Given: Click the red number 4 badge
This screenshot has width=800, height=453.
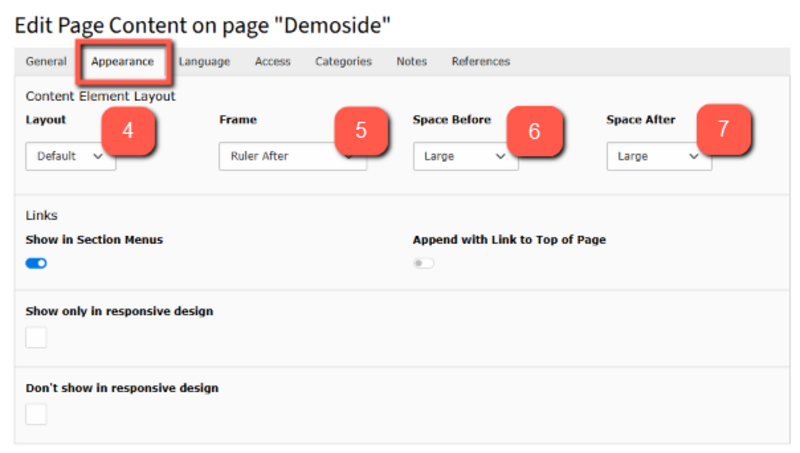Looking at the screenshot, I should coord(127,131).
